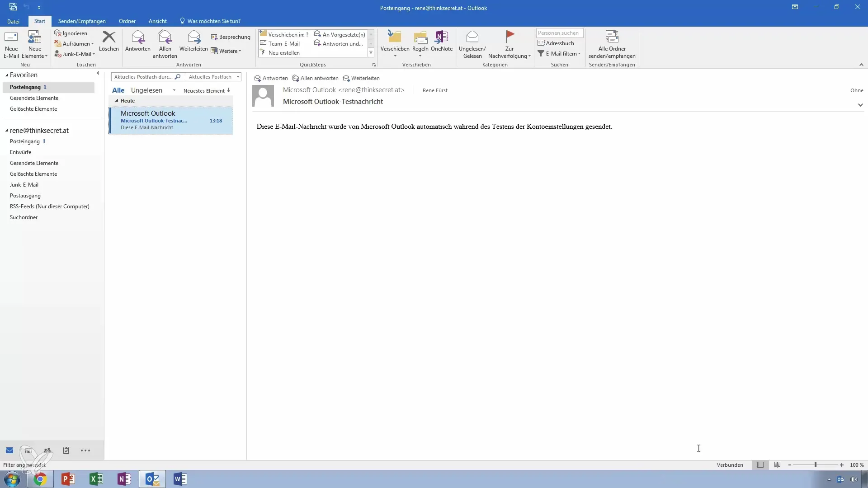Select the Team-E-Mail quick step
868x488 pixels.
[280, 44]
